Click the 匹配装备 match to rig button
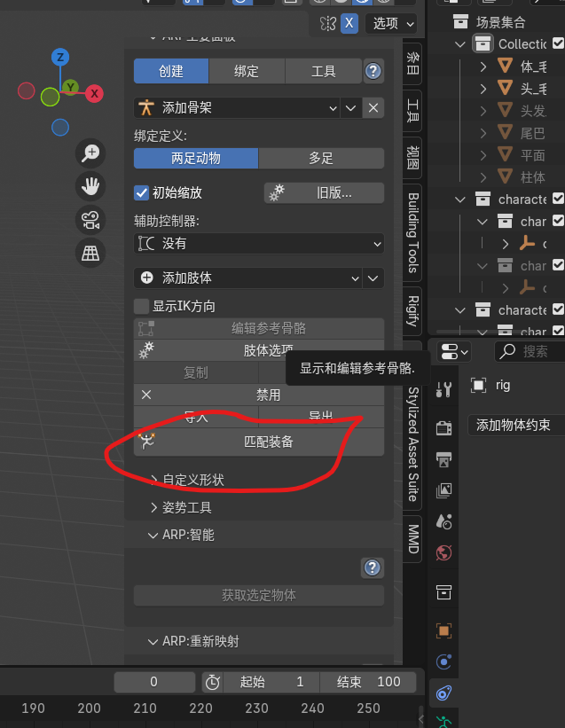This screenshot has width=565, height=728. pos(259,442)
